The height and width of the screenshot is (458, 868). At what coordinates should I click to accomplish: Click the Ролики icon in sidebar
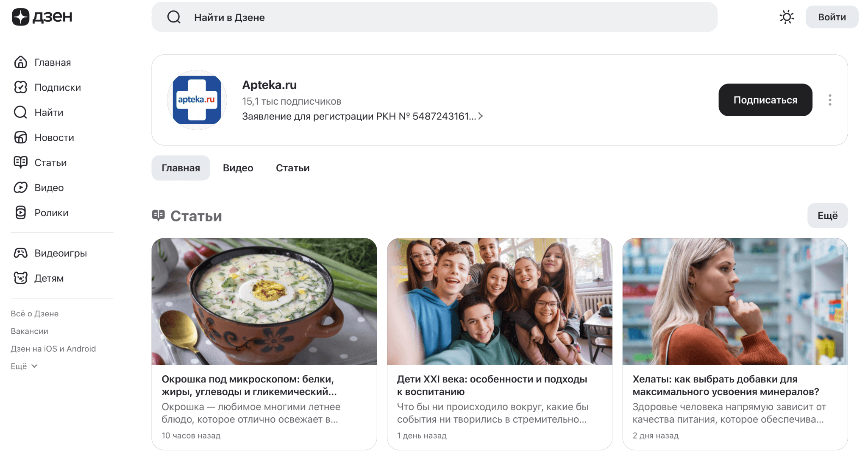click(x=20, y=212)
